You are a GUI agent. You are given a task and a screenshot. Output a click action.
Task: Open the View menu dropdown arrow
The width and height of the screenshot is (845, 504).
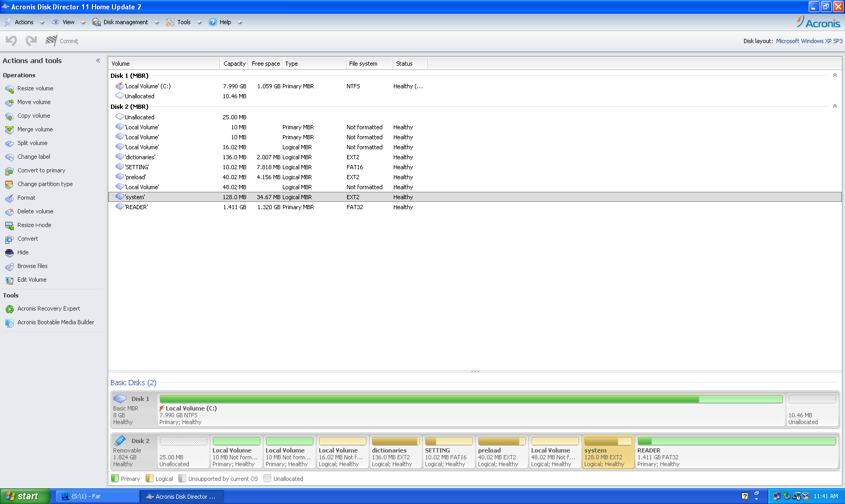pyautogui.click(x=83, y=23)
